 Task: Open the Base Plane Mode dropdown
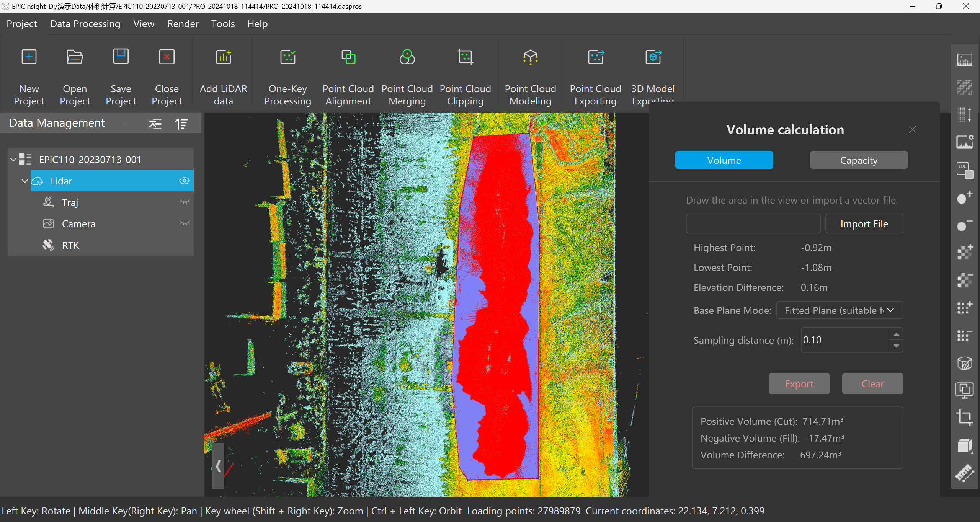pyautogui.click(x=839, y=310)
